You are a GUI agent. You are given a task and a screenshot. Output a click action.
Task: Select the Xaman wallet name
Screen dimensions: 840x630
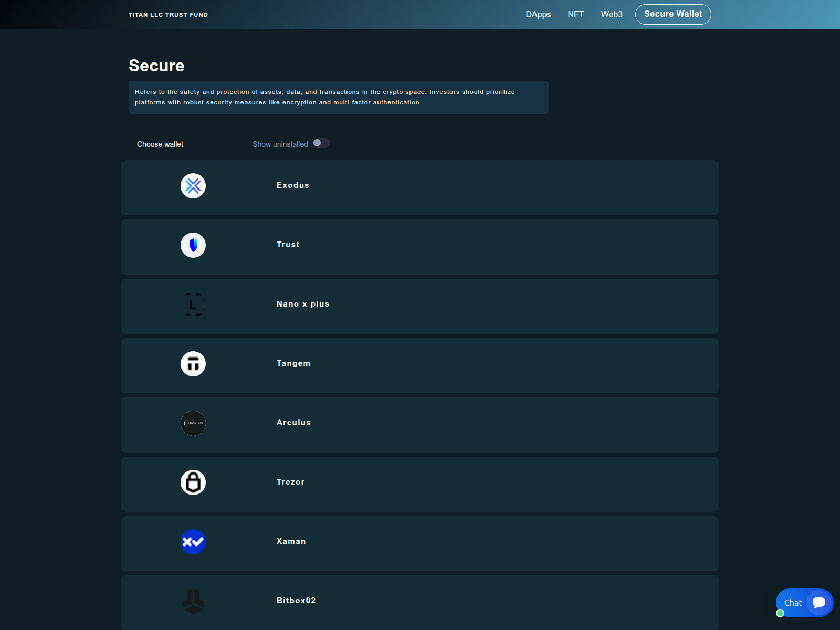point(291,541)
